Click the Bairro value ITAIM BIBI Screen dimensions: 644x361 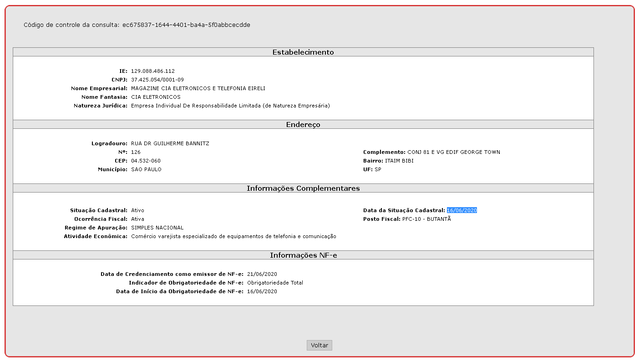(x=399, y=161)
